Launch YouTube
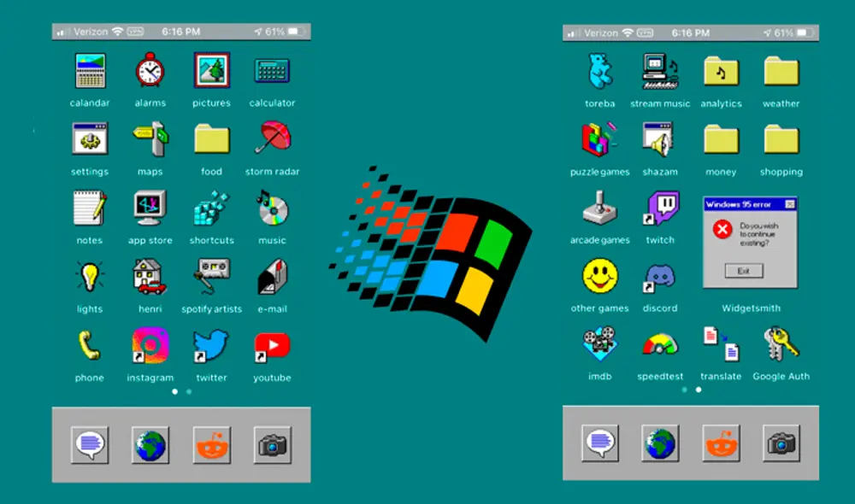 click(272, 346)
